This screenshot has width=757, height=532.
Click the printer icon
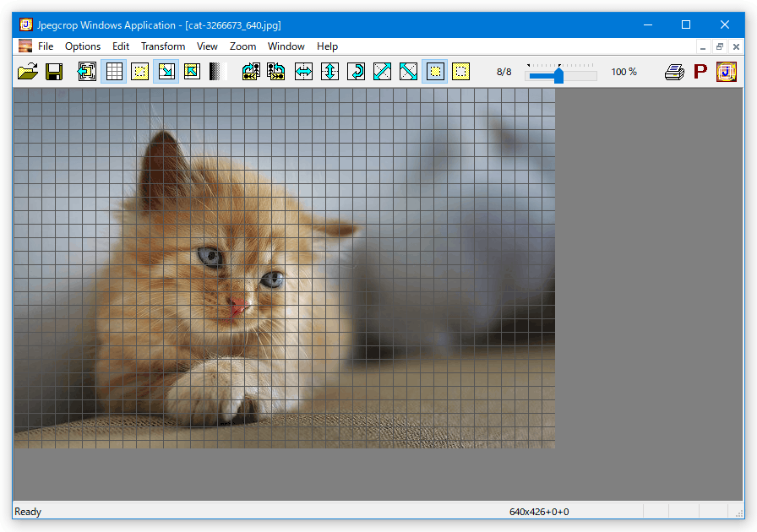(x=674, y=72)
